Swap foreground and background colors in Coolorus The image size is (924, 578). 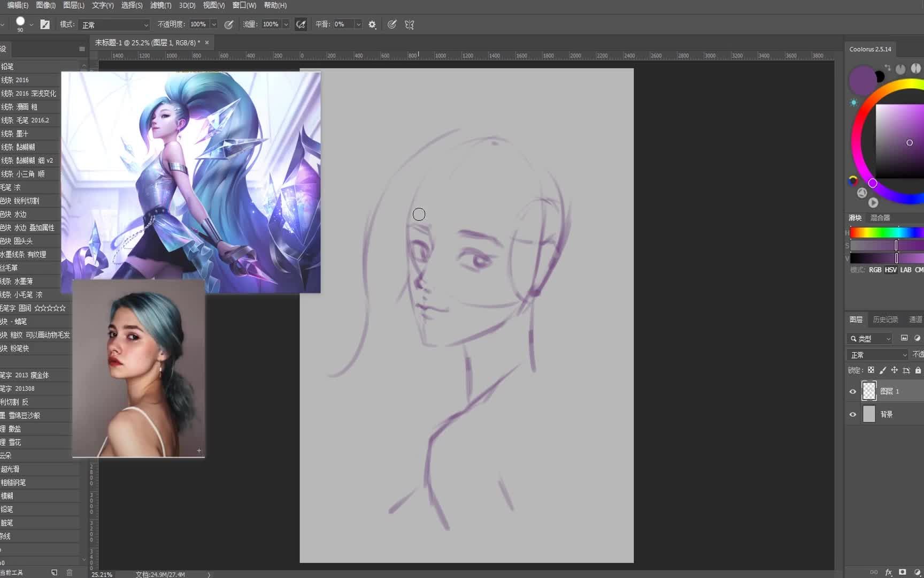click(x=888, y=68)
